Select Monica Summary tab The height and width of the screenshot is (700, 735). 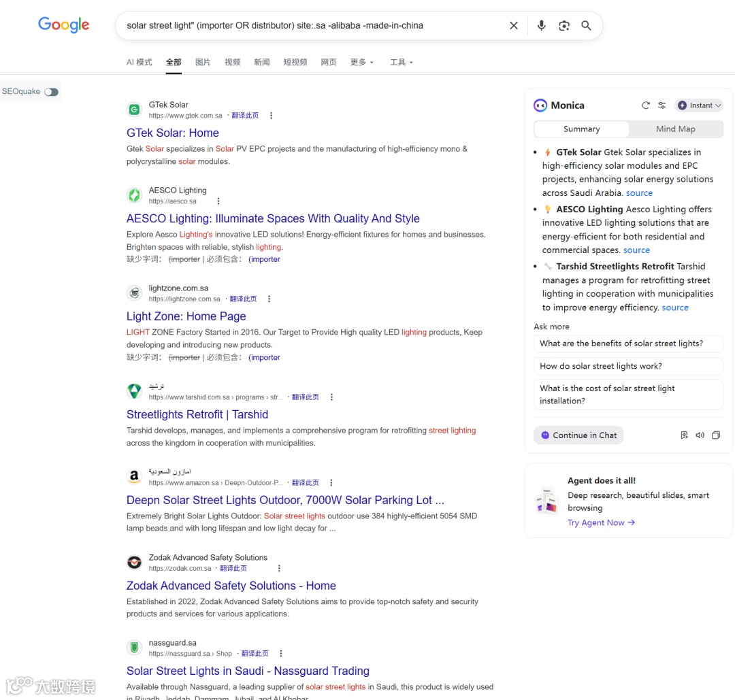[582, 129]
